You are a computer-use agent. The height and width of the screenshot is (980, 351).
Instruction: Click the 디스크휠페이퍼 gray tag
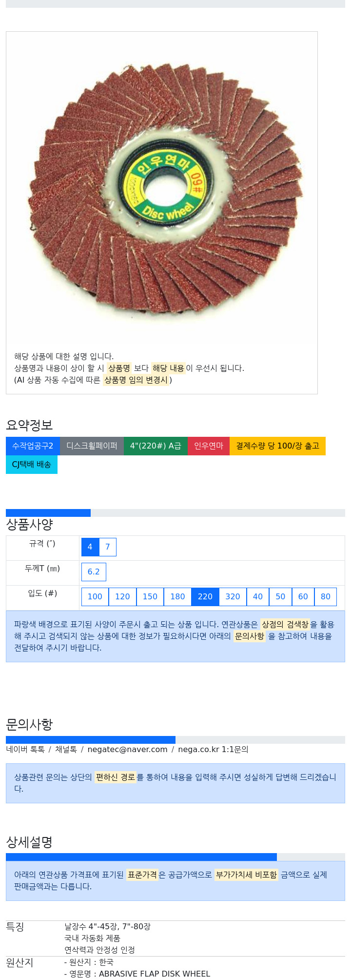(92, 446)
